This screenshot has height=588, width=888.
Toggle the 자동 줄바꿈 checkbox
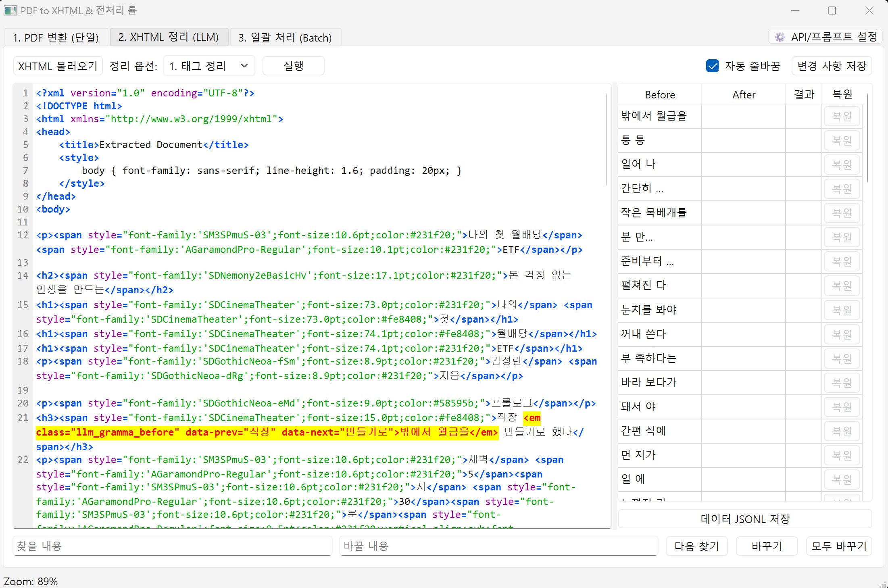tap(713, 66)
